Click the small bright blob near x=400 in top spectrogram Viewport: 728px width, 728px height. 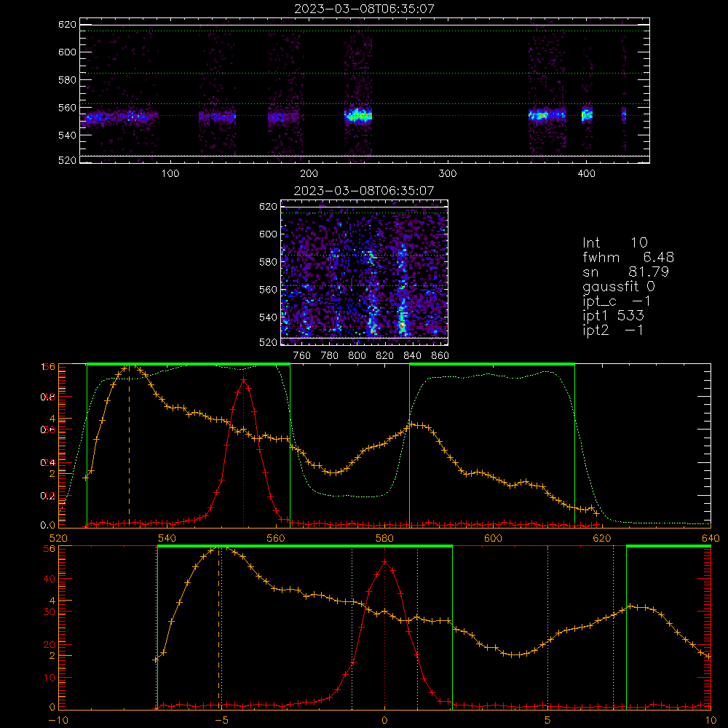coord(587,114)
